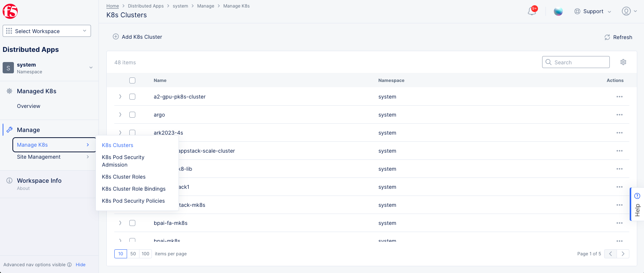
Task: Go to next page arrow
Action: [623, 254]
